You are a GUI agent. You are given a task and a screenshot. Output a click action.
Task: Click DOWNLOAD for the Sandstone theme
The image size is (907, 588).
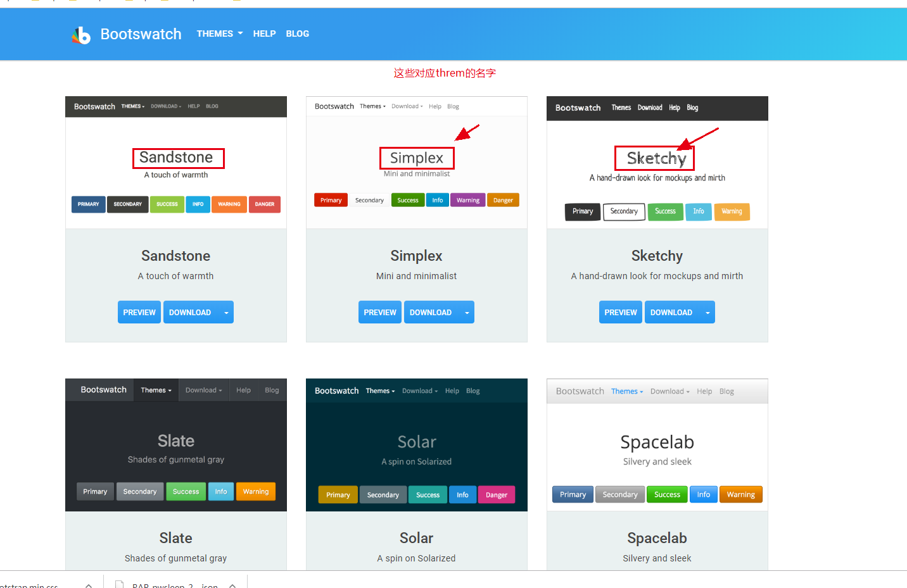click(189, 312)
